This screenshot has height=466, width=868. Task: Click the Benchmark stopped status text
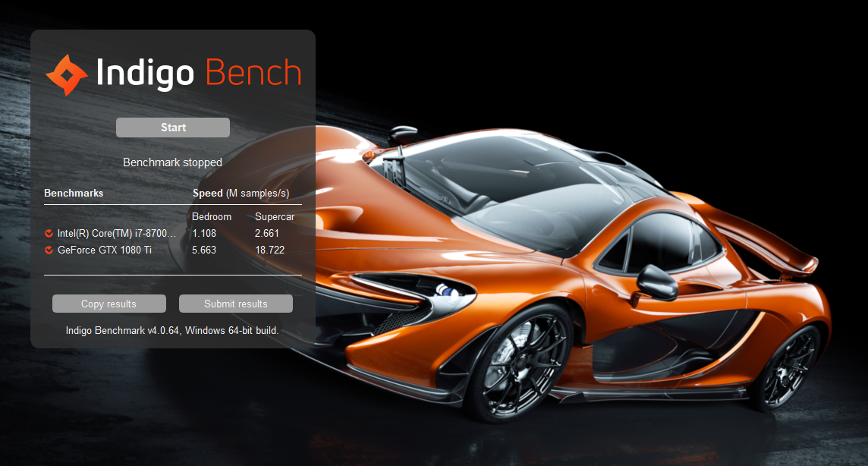(x=173, y=162)
